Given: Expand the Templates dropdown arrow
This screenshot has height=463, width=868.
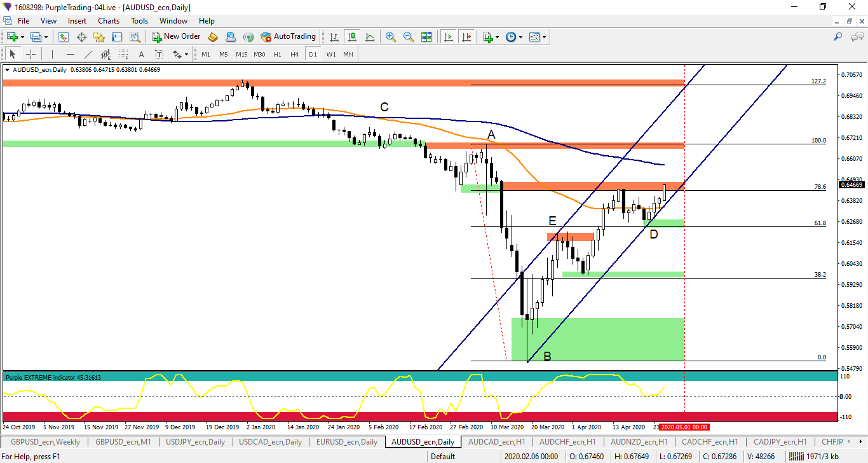Looking at the screenshot, I should [x=545, y=37].
